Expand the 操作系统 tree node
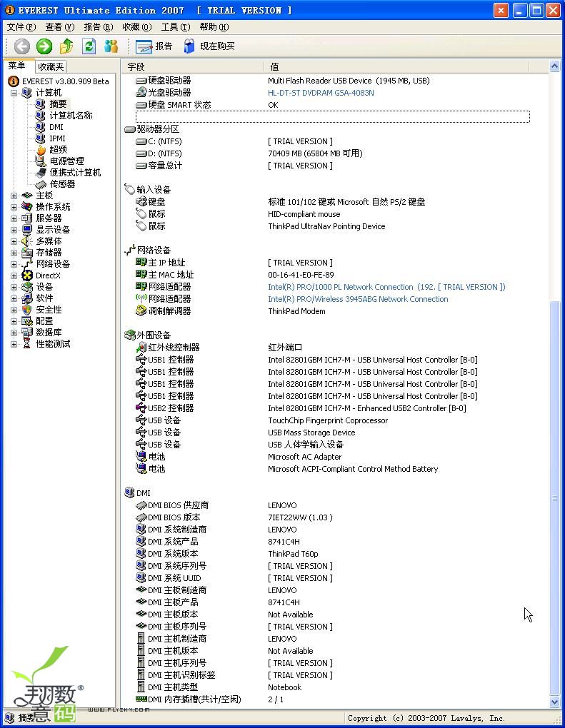The width and height of the screenshot is (565, 728). pos(14,207)
